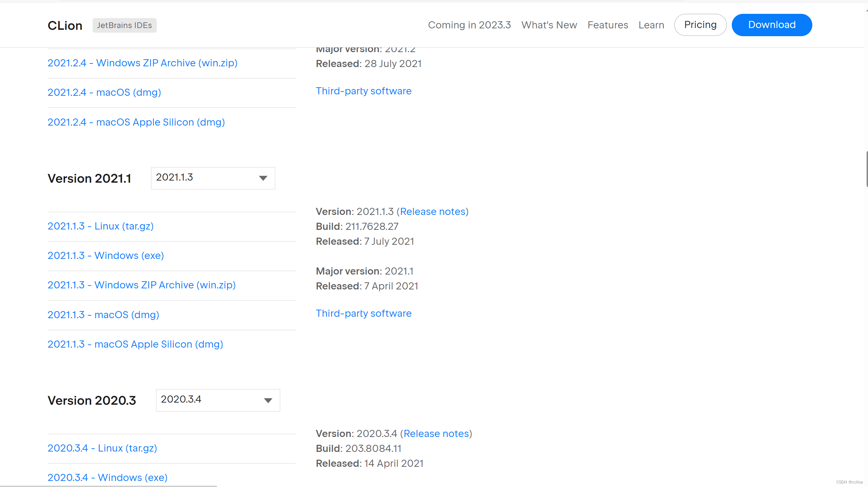Open the Features navigation item
This screenshot has height=487, width=868.
tap(608, 25)
